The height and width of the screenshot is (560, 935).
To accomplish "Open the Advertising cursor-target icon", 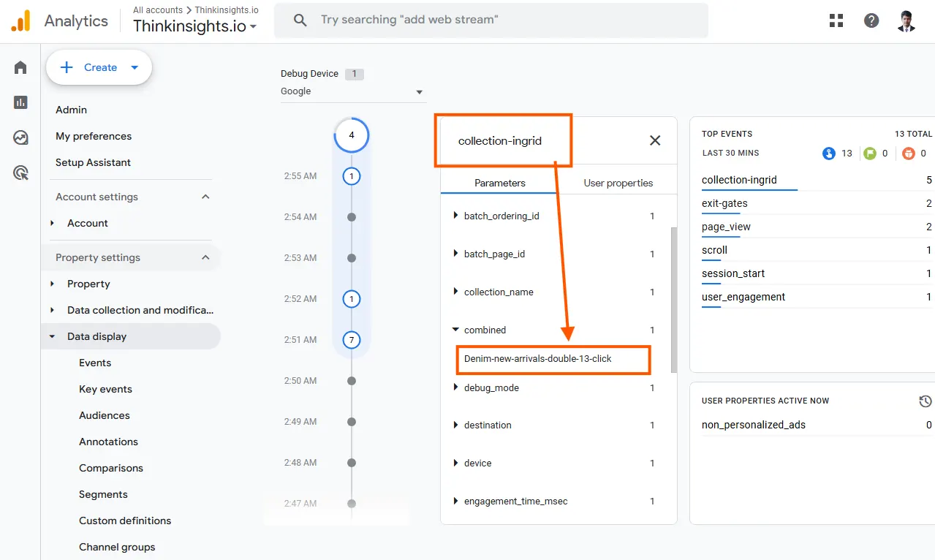I will pyautogui.click(x=20, y=173).
